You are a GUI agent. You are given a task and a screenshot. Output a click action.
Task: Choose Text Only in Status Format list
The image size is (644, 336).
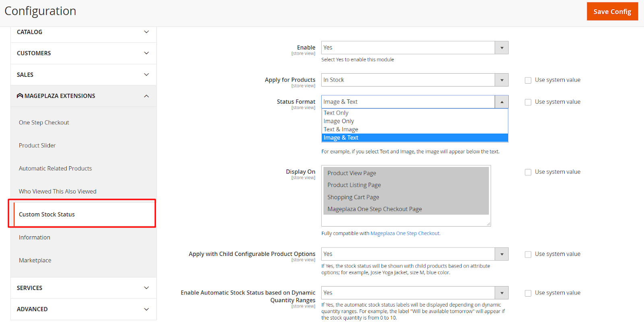pyautogui.click(x=336, y=113)
